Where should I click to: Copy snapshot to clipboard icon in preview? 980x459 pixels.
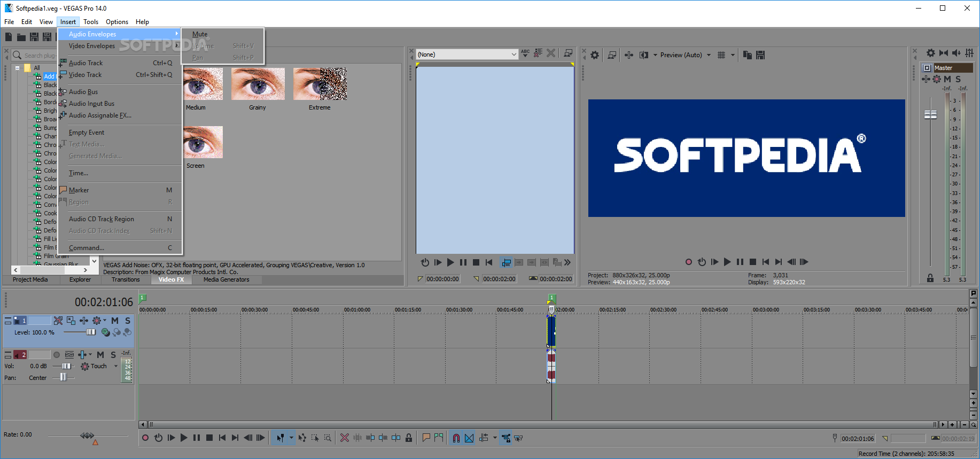coord(748,55)
